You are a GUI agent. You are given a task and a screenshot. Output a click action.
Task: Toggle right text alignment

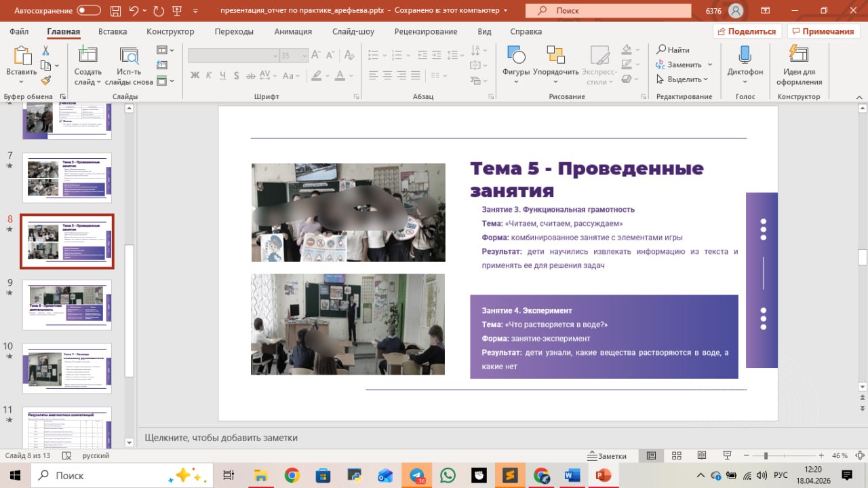coord(401,75)
